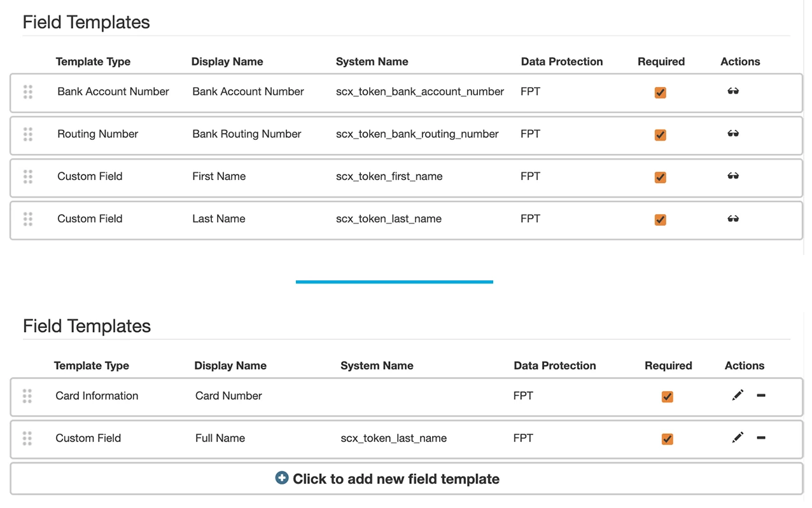
Task: Remove the Full Name field template
Action: 761,438
